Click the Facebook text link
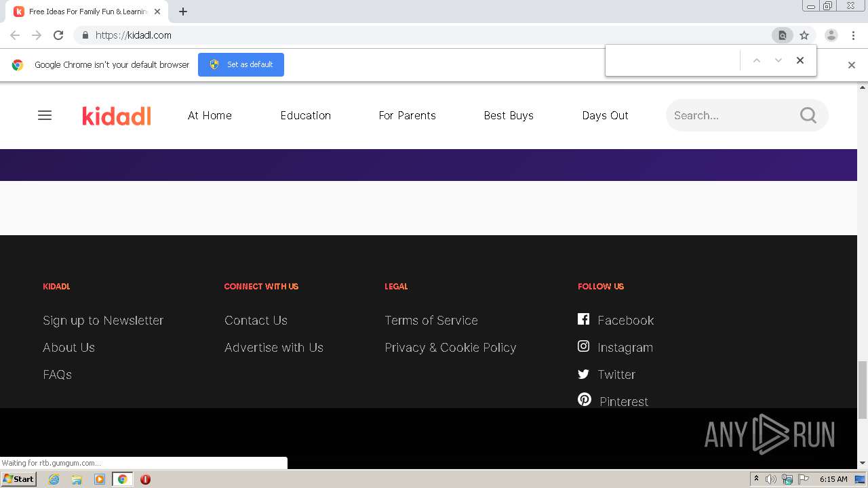This screenshot has width=868, height=488. (625, 320)
